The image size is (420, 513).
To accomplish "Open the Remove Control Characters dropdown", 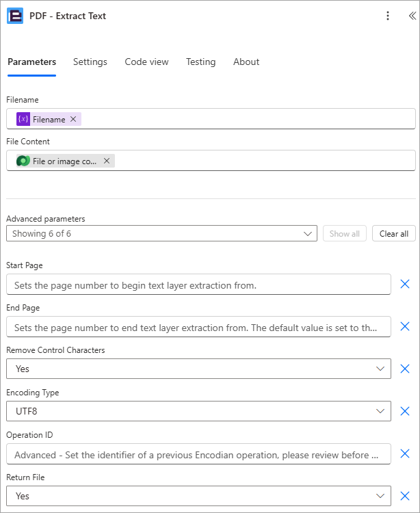I will (x=198, y=369).
